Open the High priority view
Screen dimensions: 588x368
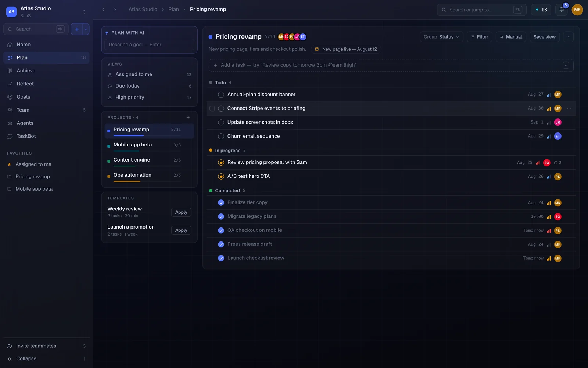[149, 98]
